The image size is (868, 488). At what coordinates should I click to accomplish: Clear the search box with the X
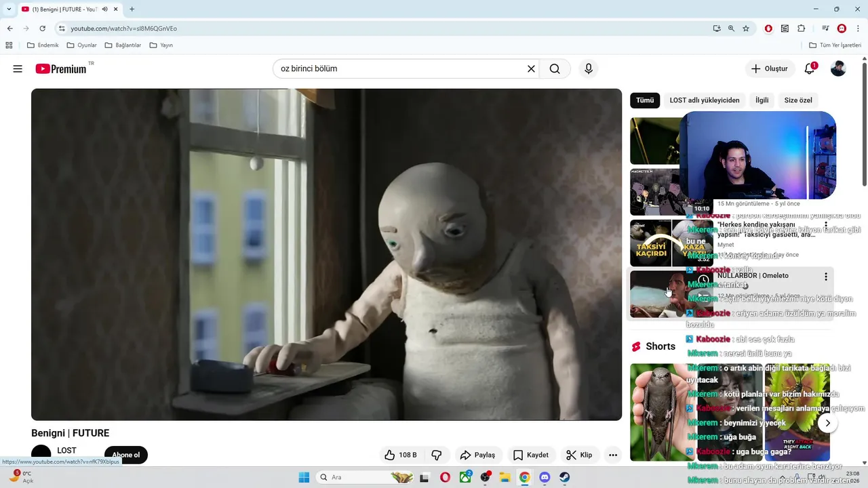click(x=531, y=68)
